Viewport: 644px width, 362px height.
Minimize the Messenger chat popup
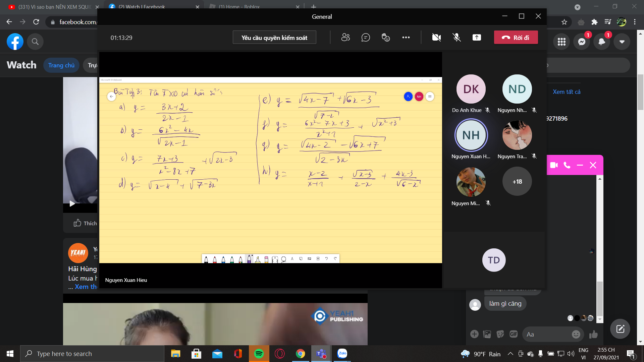580,165
